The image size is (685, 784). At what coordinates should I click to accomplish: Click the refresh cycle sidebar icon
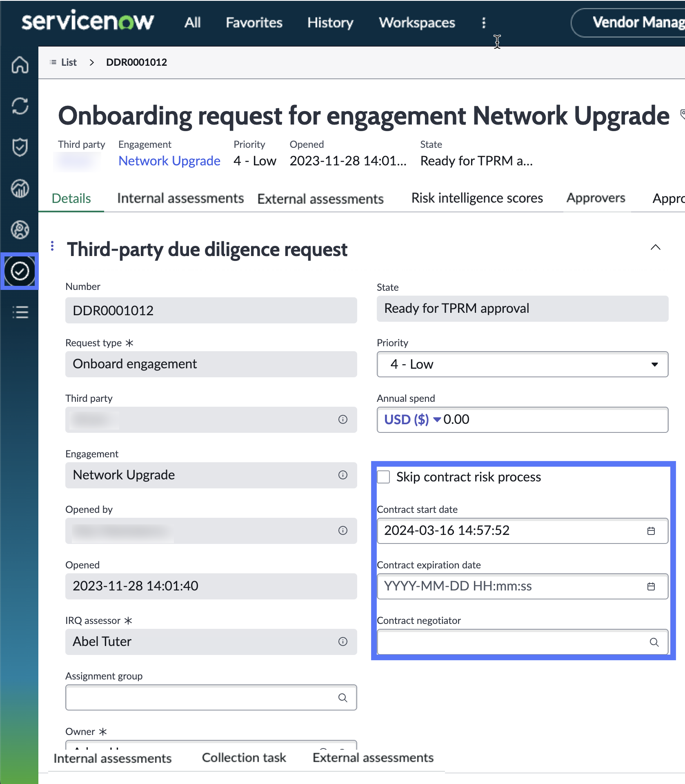20,106
